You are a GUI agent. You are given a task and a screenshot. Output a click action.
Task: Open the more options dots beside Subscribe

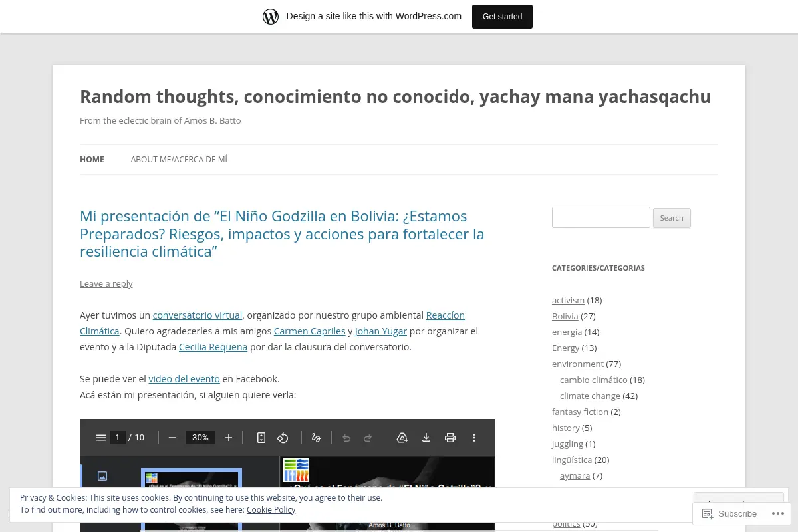[778, 513]
